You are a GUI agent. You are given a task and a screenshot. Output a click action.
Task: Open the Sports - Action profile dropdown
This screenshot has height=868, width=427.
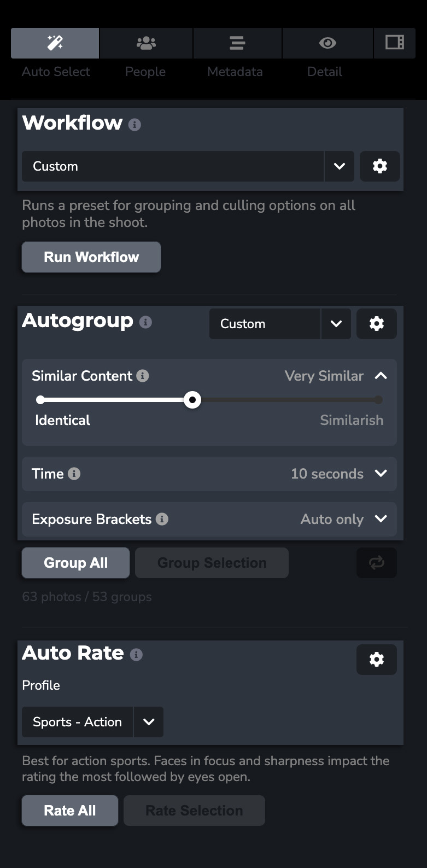(x=148, y=722)
